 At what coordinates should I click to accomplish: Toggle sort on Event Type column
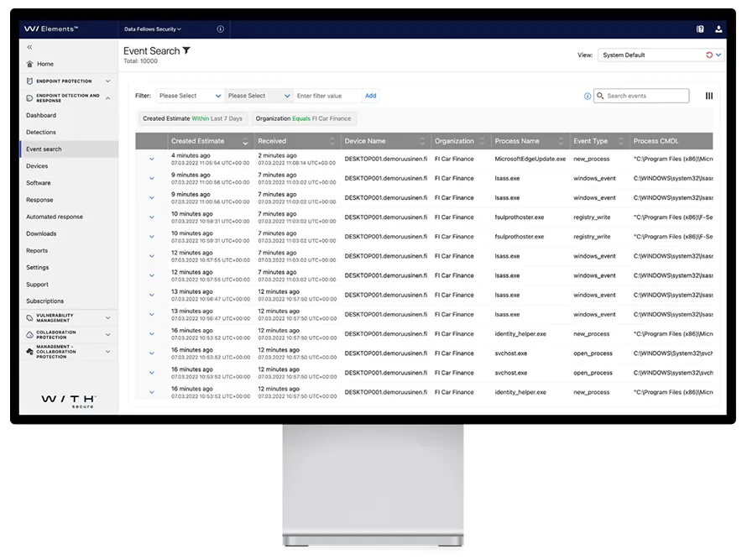pos(621,142)
